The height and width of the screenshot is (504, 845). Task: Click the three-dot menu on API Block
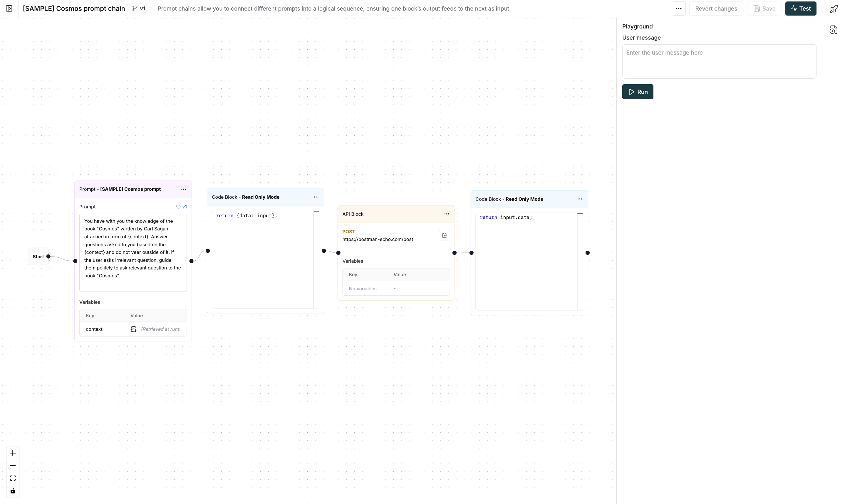446,214
